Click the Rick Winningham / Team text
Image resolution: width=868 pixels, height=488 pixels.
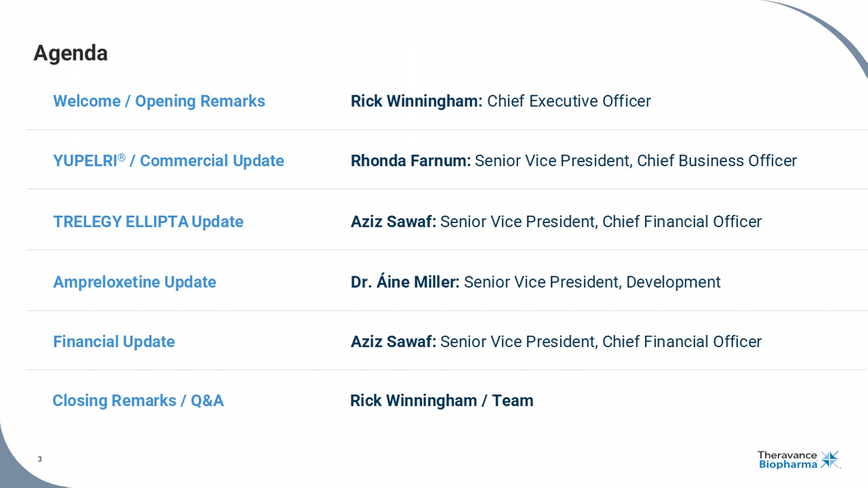click(x=442, y=401)
